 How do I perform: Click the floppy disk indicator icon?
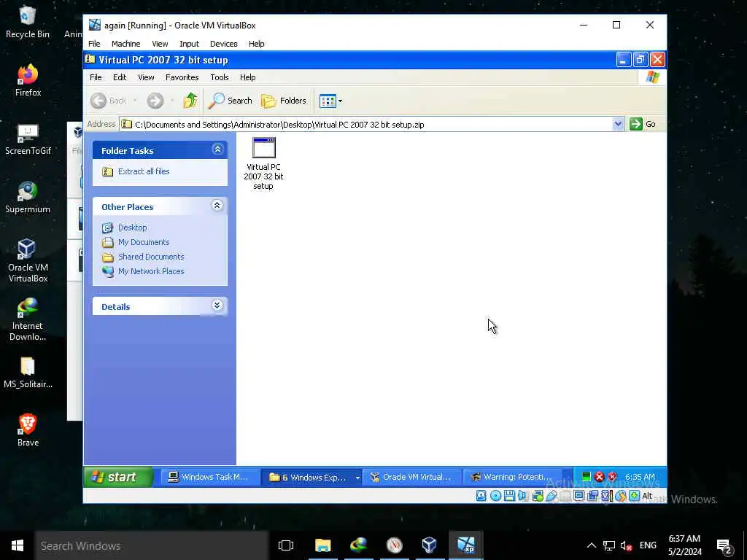point(509,496)
